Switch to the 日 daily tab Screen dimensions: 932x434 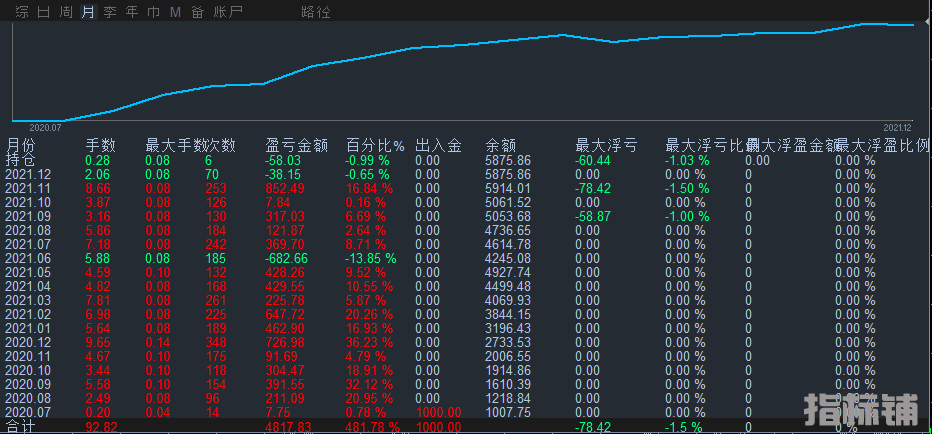pos(44,12)
